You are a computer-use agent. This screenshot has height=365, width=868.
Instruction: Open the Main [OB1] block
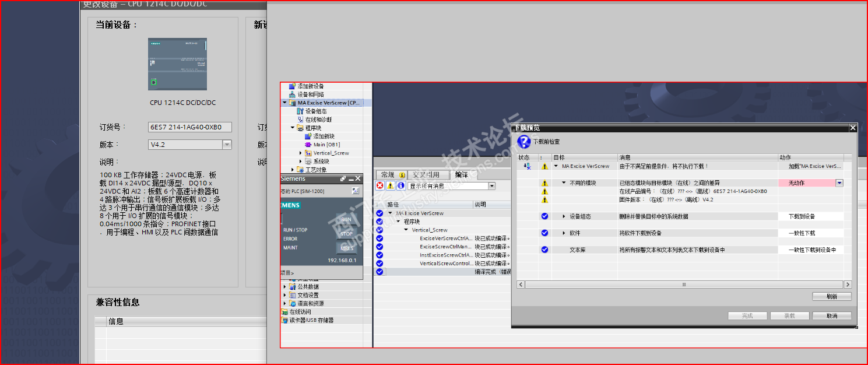click(326, 145)
